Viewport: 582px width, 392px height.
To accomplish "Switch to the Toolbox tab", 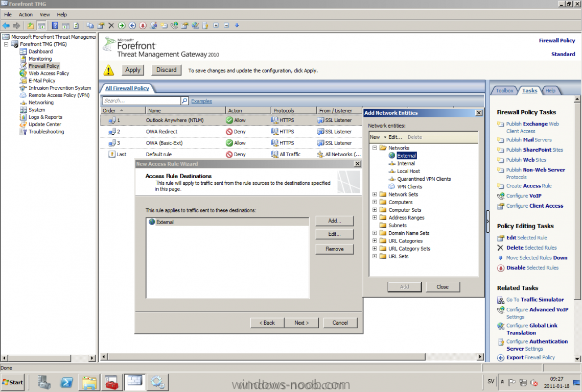I will (504, 90).
